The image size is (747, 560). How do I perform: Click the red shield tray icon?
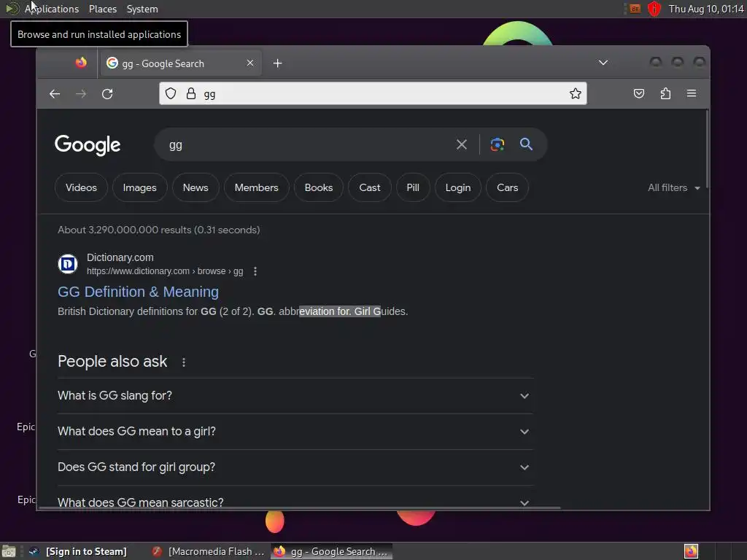[x=654, y=9]
